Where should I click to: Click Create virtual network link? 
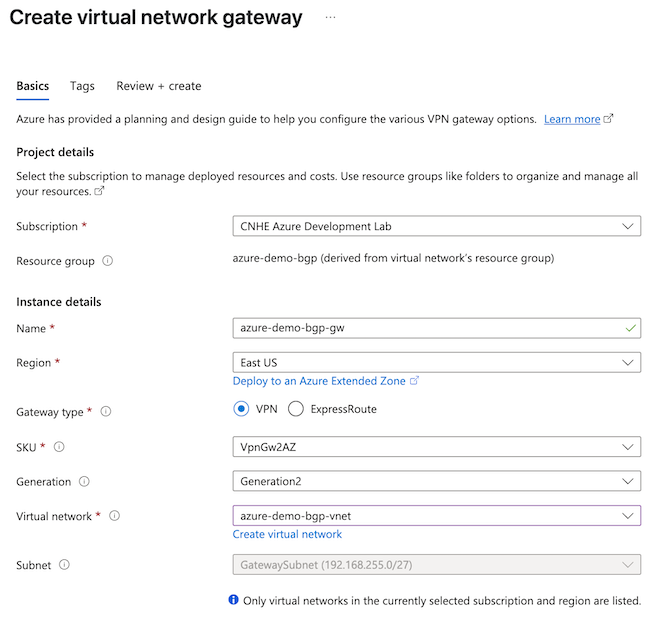(x=287, y=534)
